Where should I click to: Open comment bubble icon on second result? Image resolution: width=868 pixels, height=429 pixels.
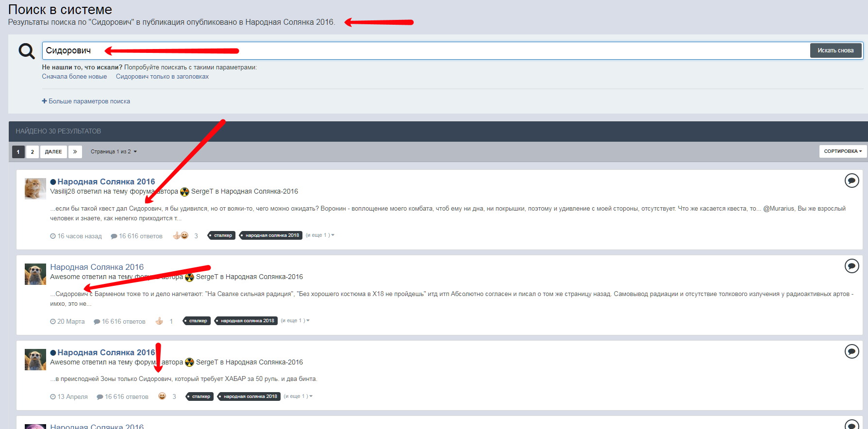pos(851,266)
